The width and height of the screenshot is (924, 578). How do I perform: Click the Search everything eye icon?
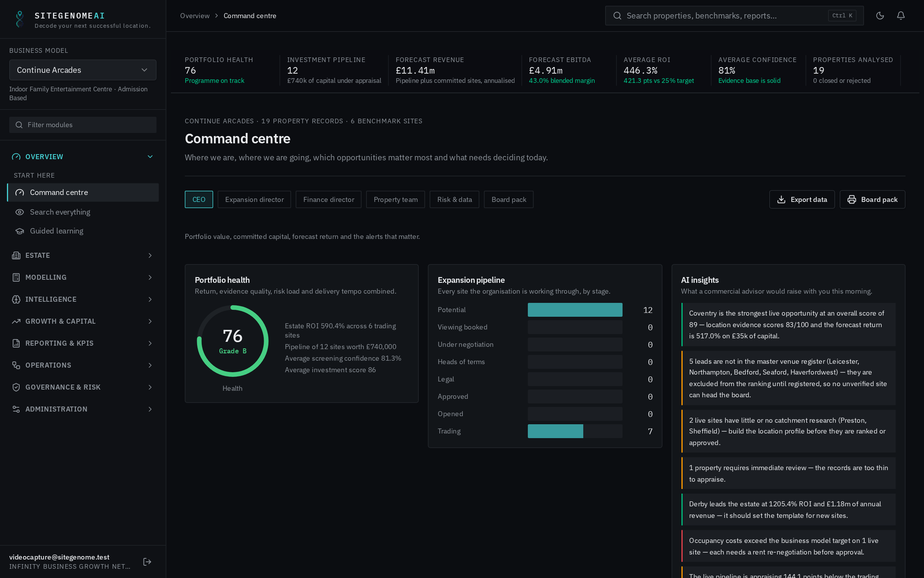[20, 212]
